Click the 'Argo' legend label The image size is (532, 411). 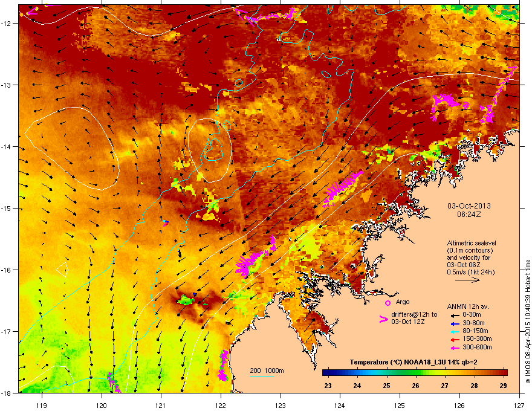[403, 302]
